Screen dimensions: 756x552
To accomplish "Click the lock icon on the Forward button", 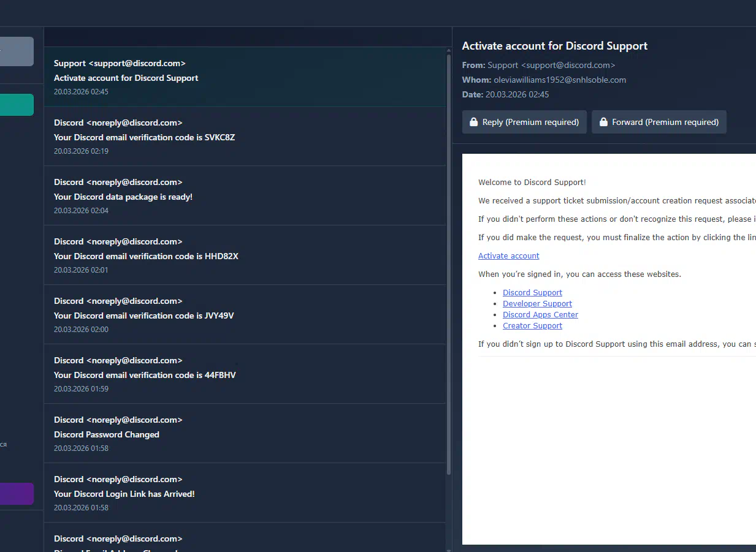I will click(x=603, y=122).
